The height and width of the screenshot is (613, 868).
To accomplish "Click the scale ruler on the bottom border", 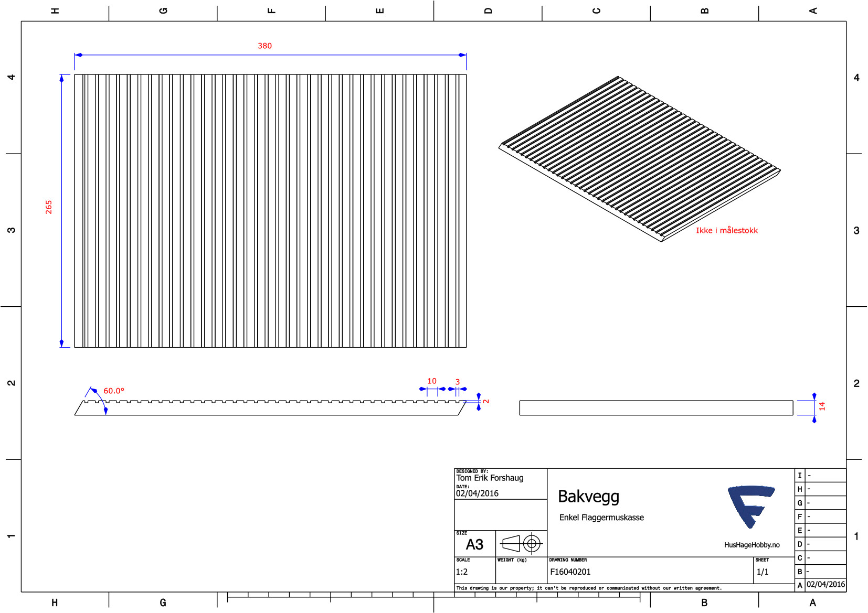I will [x=433, y=596].
